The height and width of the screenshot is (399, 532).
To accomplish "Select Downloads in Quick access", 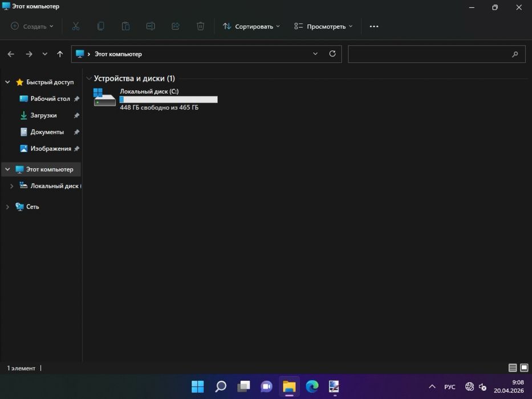I will click(x=43, y=115).
